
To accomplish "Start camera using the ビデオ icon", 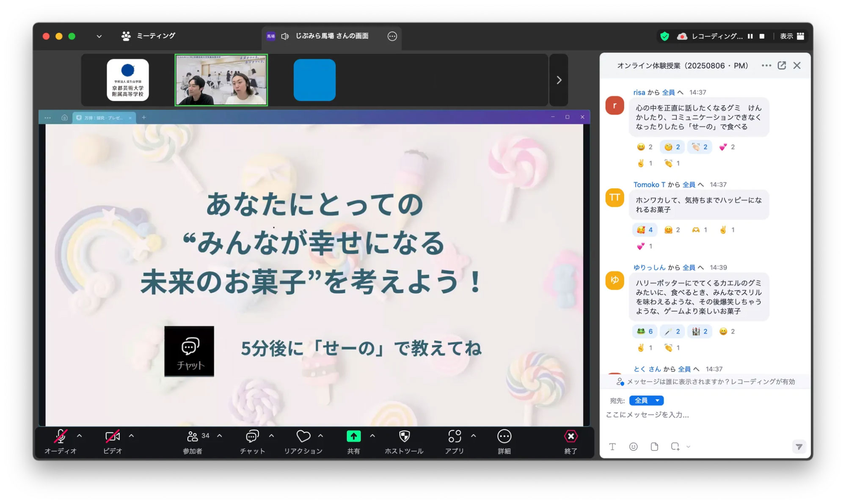I will [x=113, y=436].
